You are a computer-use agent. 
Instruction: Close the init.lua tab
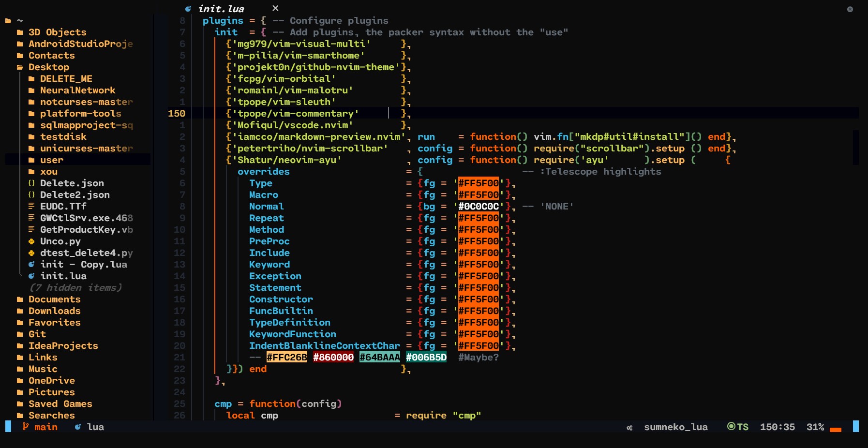coord(275,8)
